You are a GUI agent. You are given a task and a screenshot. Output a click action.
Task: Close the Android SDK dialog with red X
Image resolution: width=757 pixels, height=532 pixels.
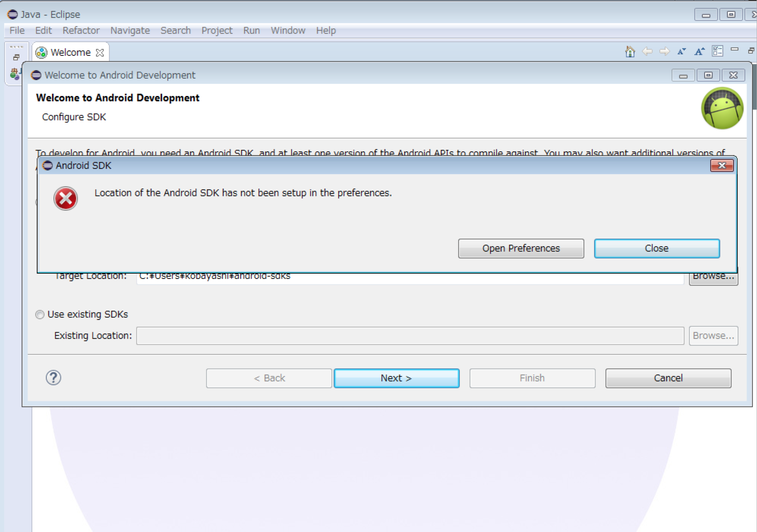pyautogui.click(x=722, y=165)
